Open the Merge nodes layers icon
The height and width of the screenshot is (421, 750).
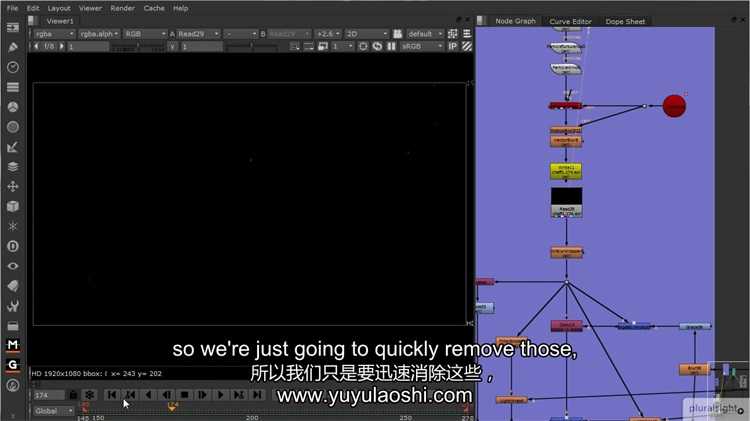(x=13, y=166)
